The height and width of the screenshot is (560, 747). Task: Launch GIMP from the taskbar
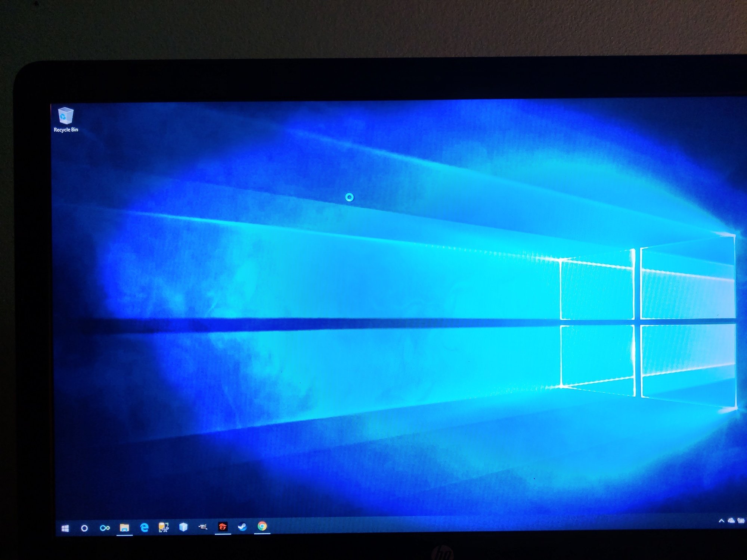point(203,527)
